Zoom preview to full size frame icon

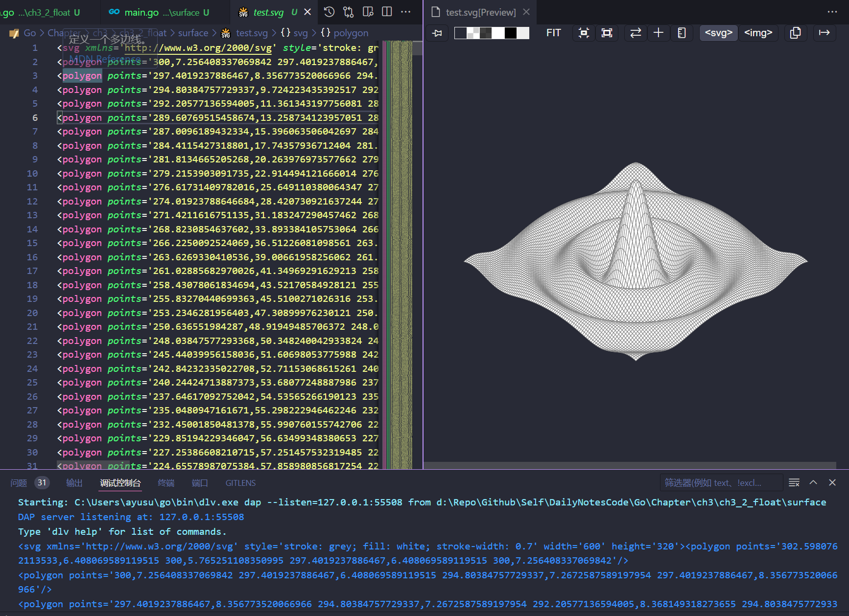(607, 33)
